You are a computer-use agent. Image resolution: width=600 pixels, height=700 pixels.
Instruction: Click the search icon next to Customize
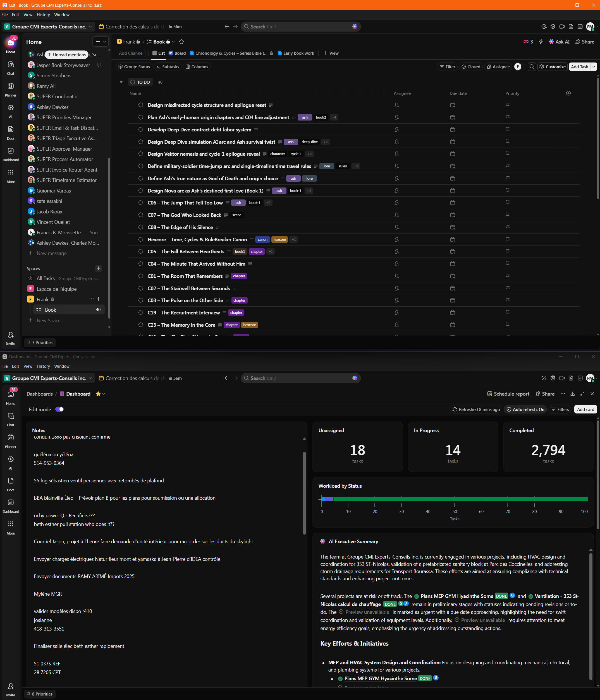531,67
